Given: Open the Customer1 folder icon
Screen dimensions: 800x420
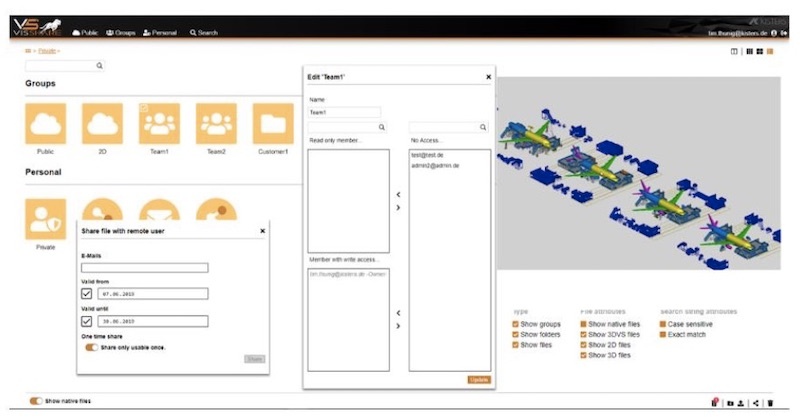Looking at the screenshot, I should (273, 123).
